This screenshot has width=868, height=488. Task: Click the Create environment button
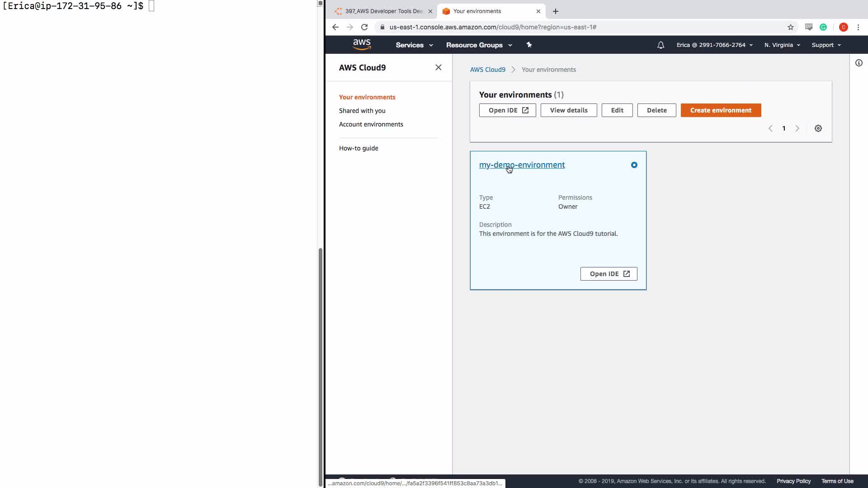pyautogui.click(x=721, y=110)
